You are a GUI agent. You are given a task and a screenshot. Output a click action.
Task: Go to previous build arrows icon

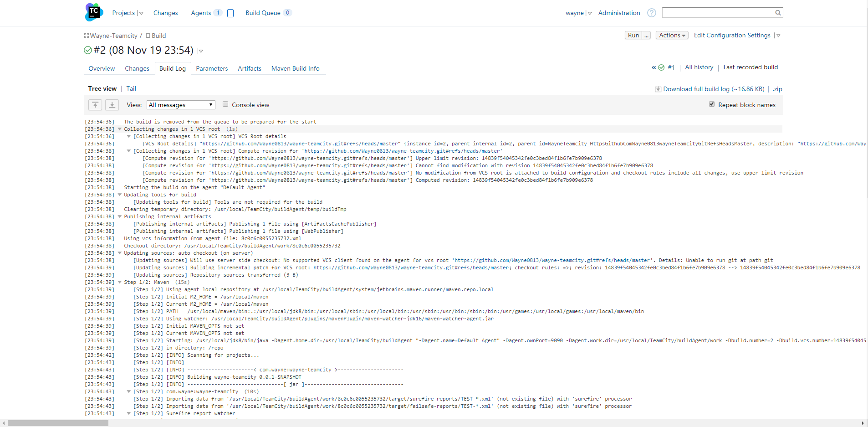[x=654, y=67]
